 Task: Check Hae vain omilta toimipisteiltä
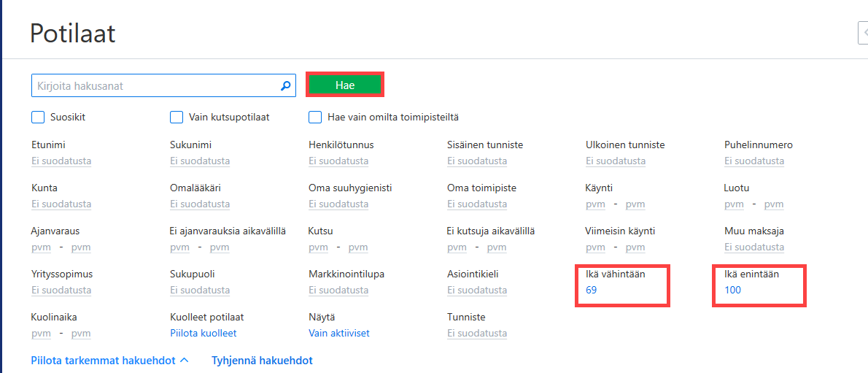[315, 118]
